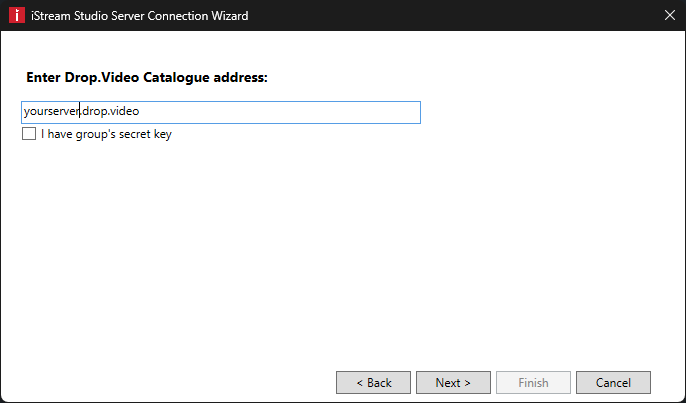Click the blank white area of wizard page

[x=341, y=245]
